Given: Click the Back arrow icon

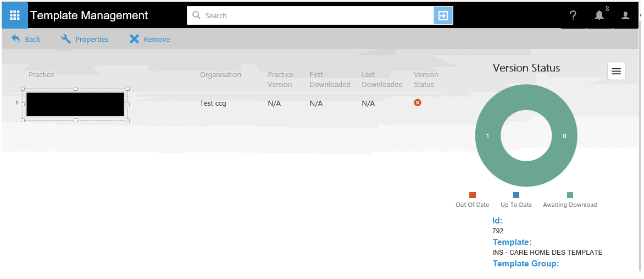Looking at the screenshot, I should coord(16,39).
